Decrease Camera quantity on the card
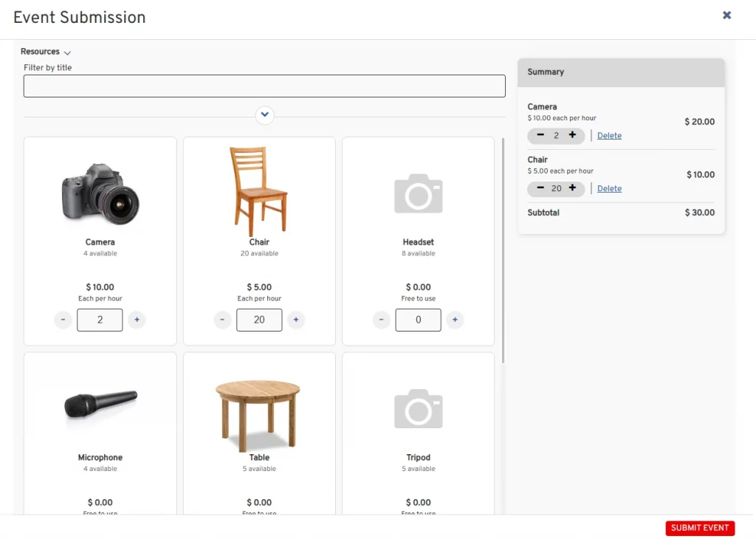 (63, 320)
